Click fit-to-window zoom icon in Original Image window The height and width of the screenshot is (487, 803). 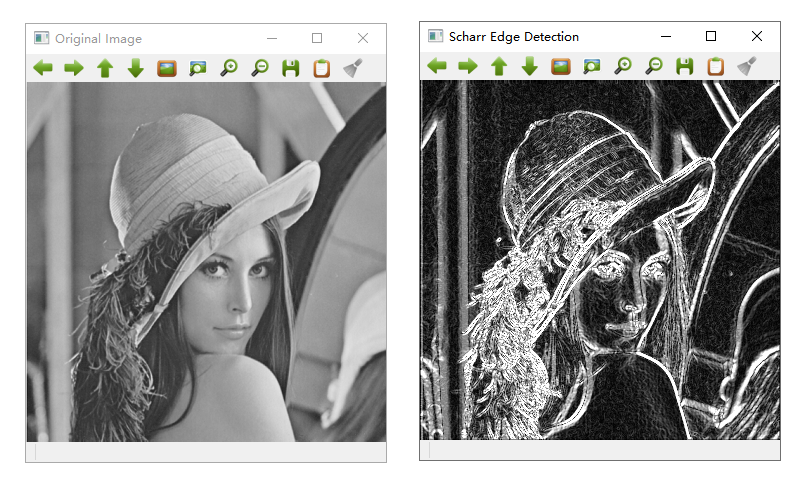tap(198, 68)
